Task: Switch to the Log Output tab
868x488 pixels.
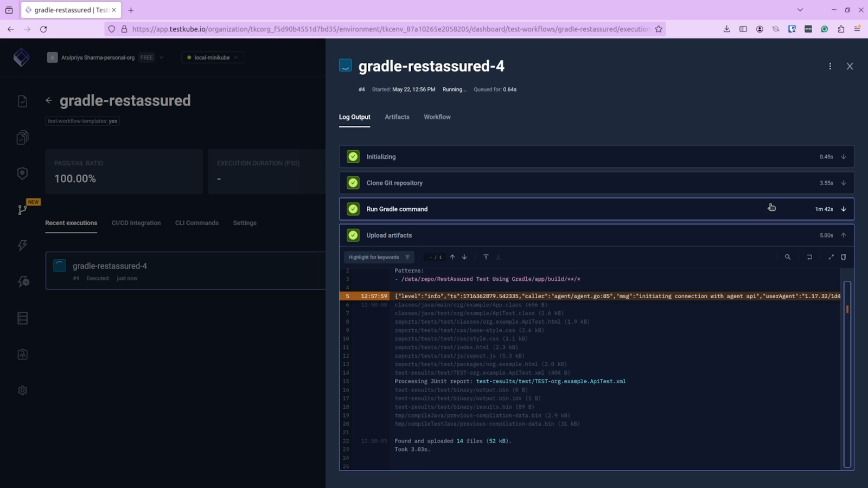Action: [x=355, y=117]
